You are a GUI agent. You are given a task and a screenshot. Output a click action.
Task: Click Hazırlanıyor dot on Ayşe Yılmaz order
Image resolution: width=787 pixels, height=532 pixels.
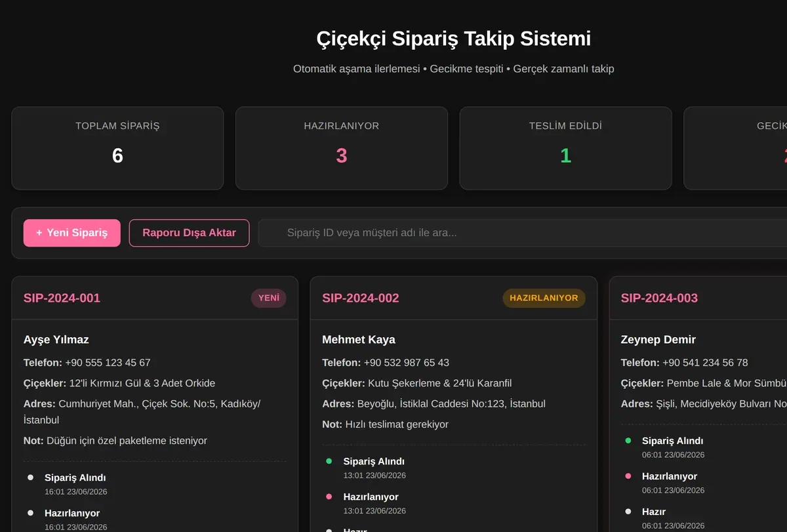[30, 512]
